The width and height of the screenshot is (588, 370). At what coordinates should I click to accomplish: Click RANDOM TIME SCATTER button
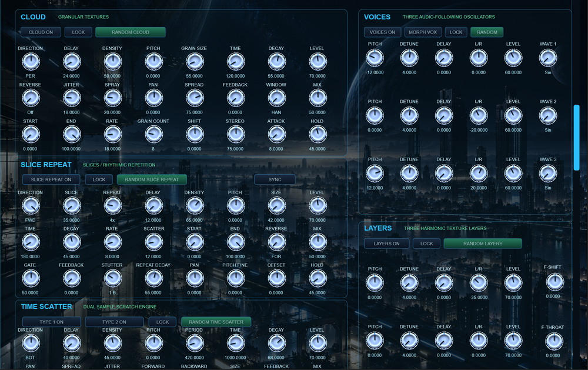point(216,322)
